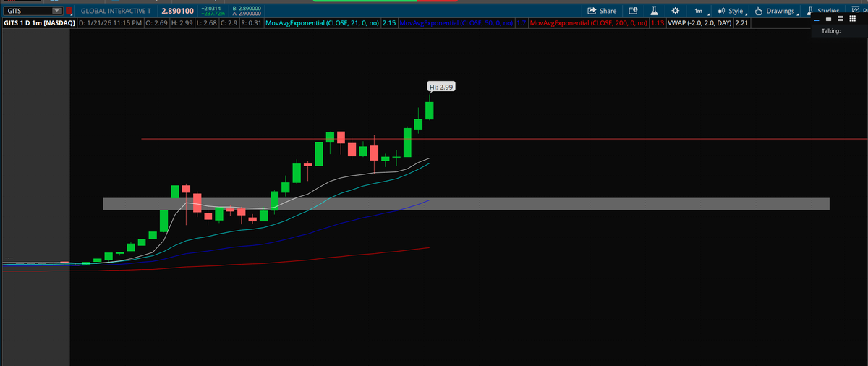Click the MovAvgExponential (CLOSE, 50) study label

coord(456,23)
